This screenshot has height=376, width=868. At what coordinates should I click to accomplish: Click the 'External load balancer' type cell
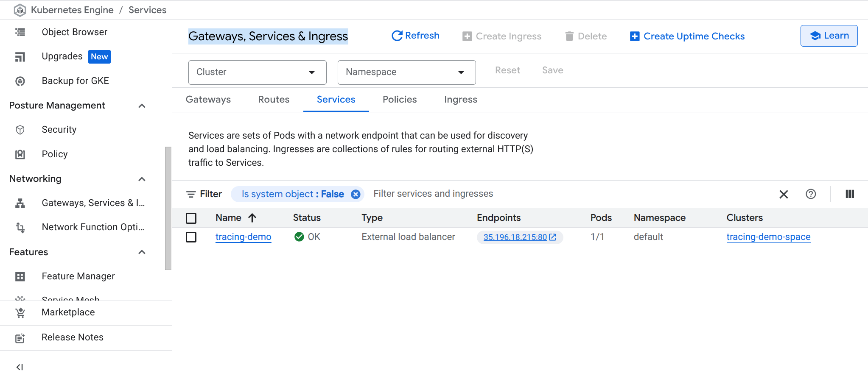coord(409,237)
